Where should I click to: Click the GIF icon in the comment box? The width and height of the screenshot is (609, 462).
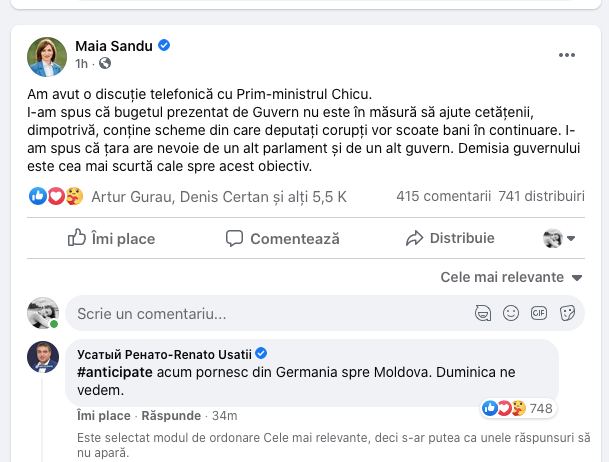[x=539, y=313]
